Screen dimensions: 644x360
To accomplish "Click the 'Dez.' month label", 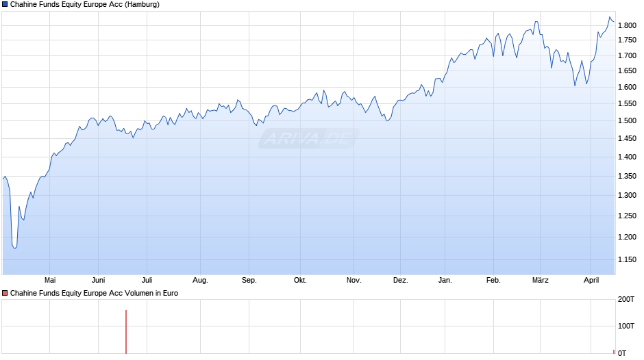I will point(401,280).
